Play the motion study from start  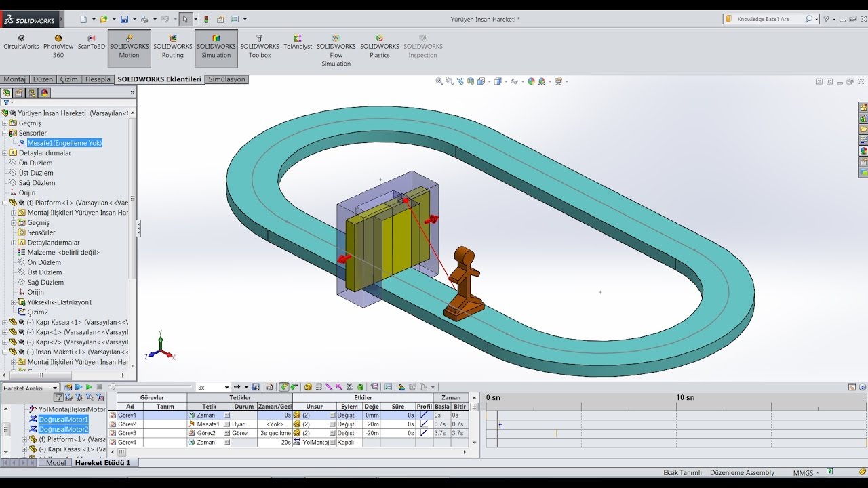tap(78, 387)
